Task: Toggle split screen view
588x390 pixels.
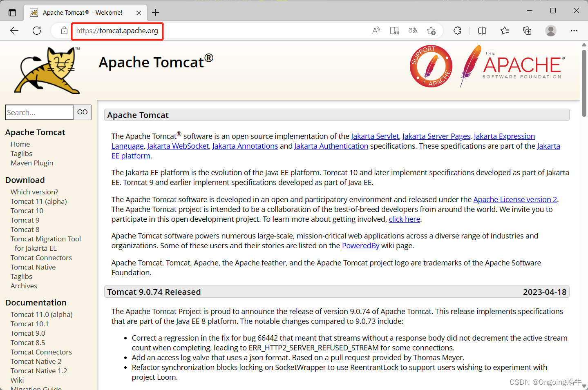Action: [x=482, y=30]
